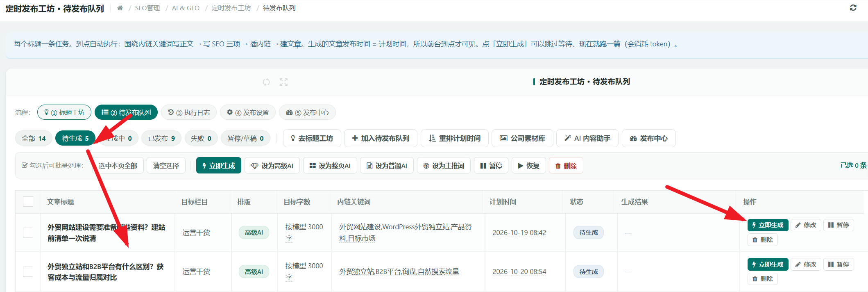
Task: Click batch 恢复 button
Action: [x=528, y=166]
